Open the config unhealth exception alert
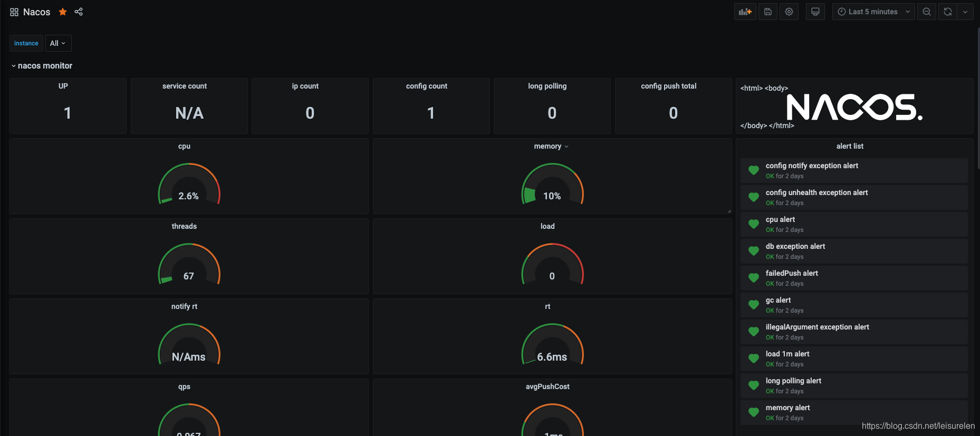The width and height of the screenshot is (980, 436). pos(854,197)
